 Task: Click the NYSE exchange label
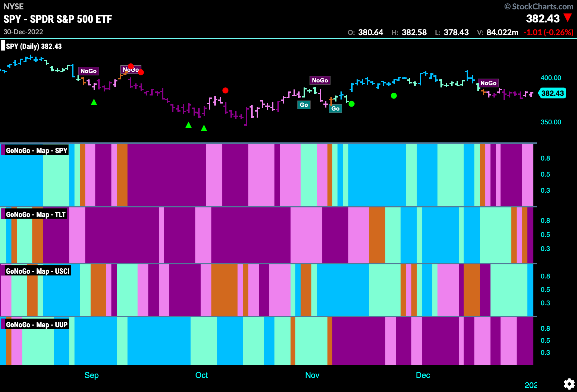(13, 6)
